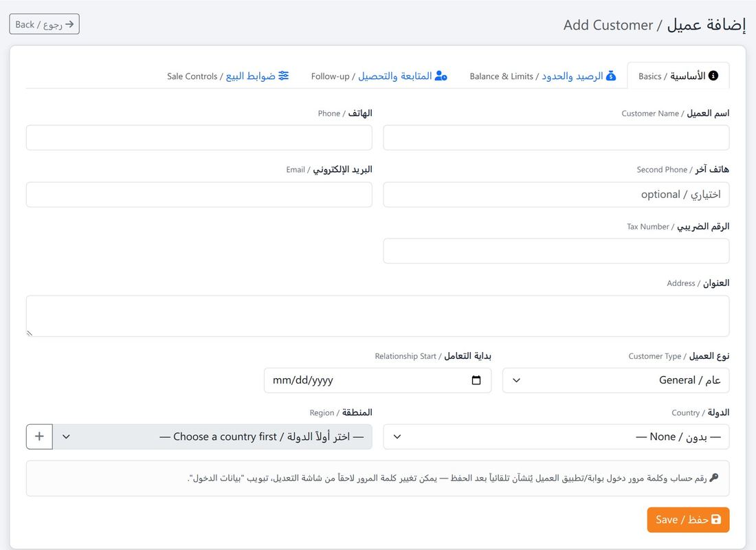Click the Address label
The height and width of the screenshot is (550, 756).
click(x=698, y=283)
